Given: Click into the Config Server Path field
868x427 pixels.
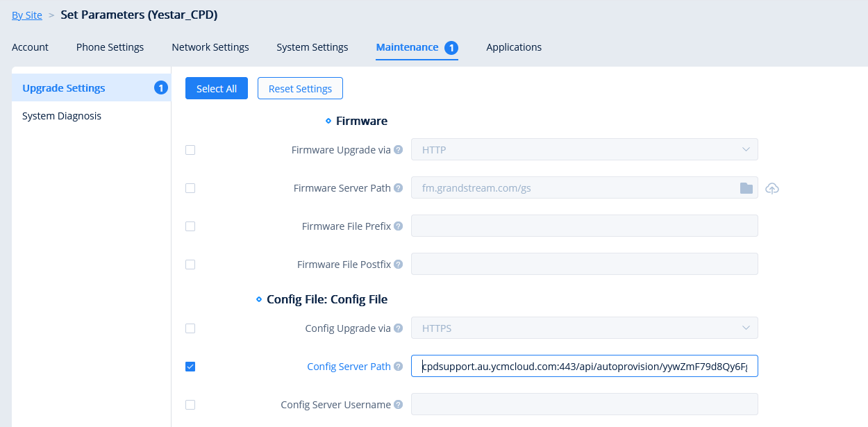Looking at the screenshot, I should 585,367.
